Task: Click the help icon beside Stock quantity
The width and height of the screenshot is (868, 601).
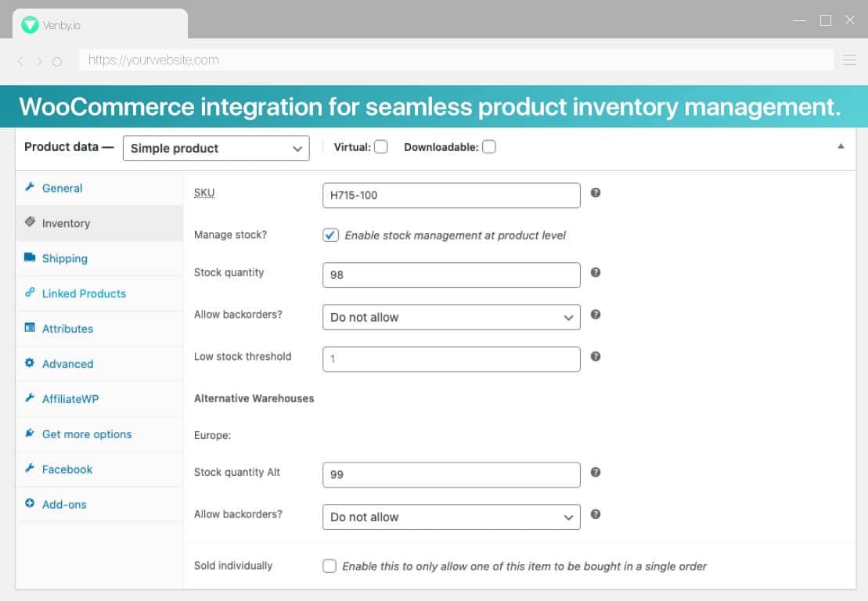Action: pos(595,272)
